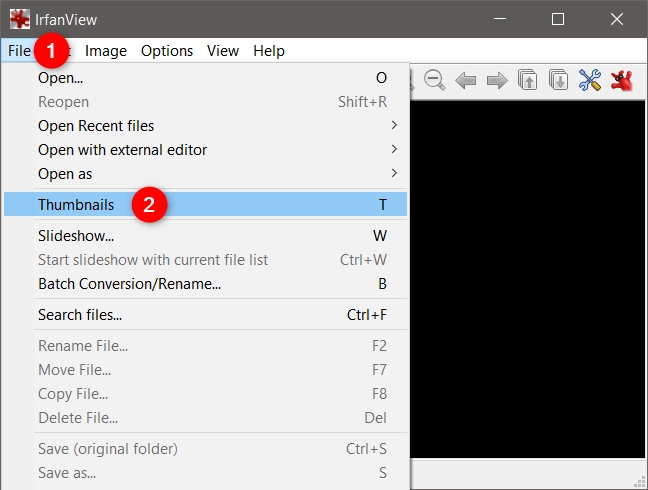Viewport: 648px width, 490px height.
Task: Select Batch Conversion/Rename... entry
Action: pos(205,284)
